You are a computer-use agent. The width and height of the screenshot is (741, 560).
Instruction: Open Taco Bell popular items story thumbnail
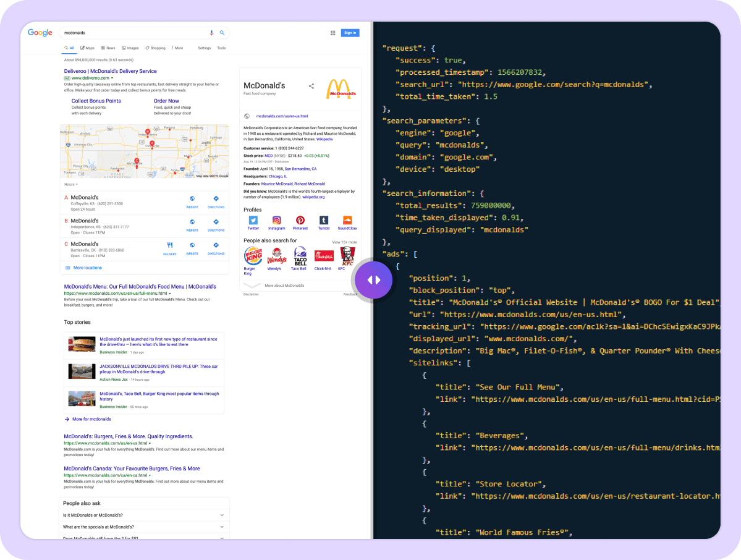82,399
